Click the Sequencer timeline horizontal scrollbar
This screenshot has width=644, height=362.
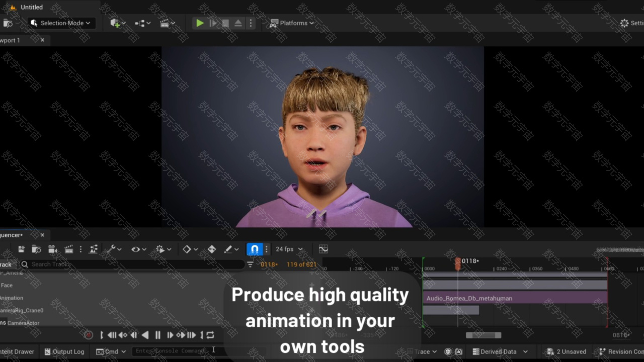click(484, 335)
